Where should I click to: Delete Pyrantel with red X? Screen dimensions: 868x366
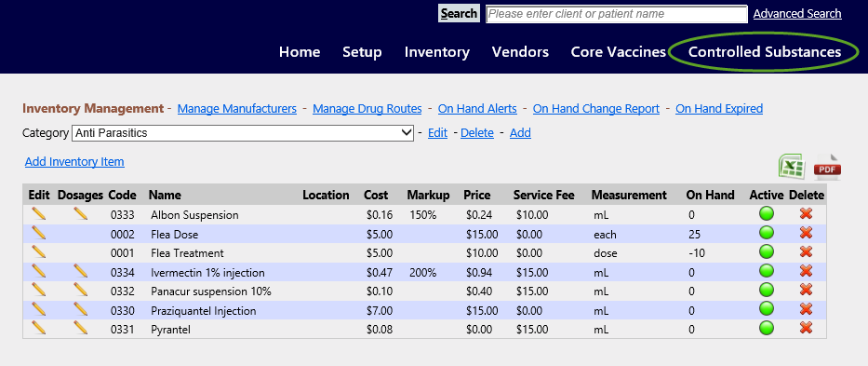[806, 329]
